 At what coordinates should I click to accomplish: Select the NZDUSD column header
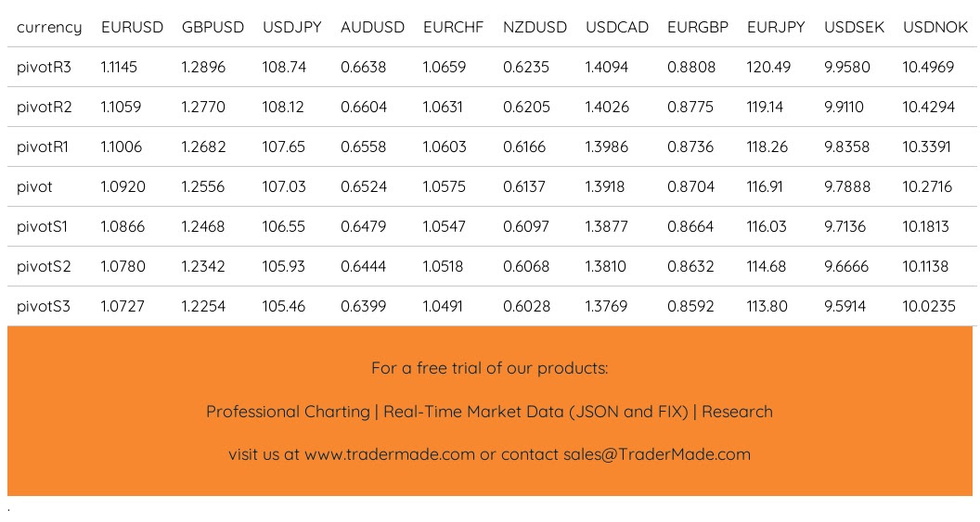[x=535, y=28]
